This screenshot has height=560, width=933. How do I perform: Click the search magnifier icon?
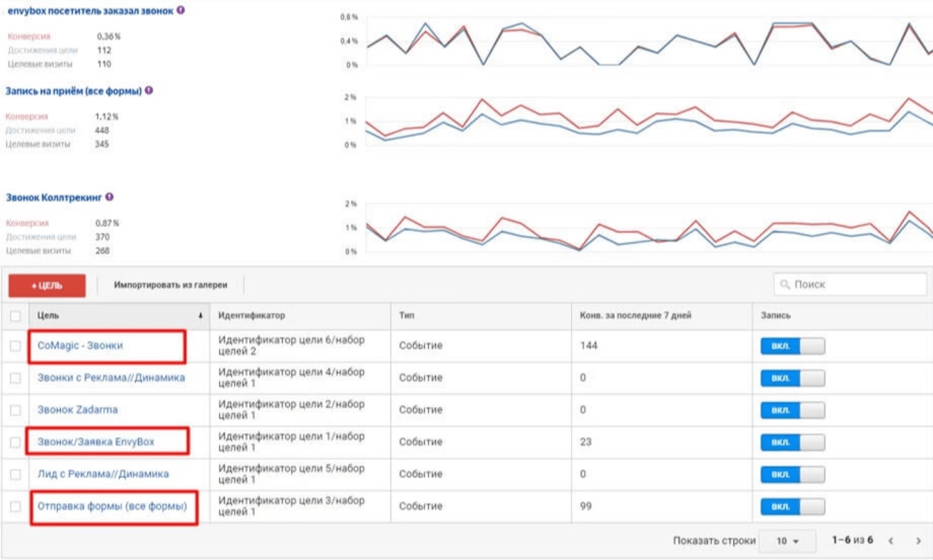785,285
